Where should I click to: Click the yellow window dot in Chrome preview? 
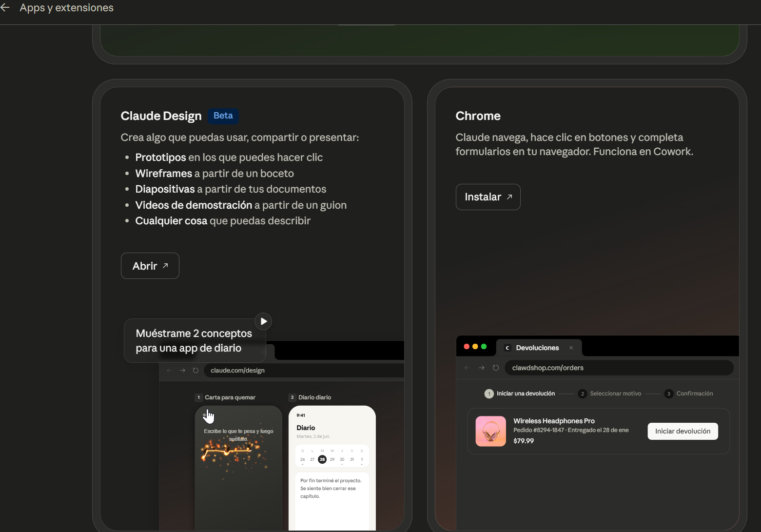pyautogui.click(x=475, y=347)
